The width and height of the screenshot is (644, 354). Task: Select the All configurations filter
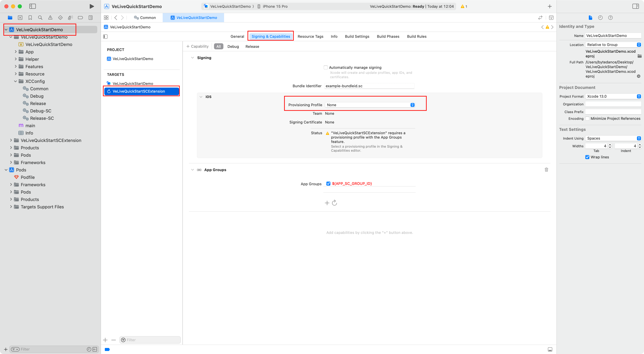219,46
